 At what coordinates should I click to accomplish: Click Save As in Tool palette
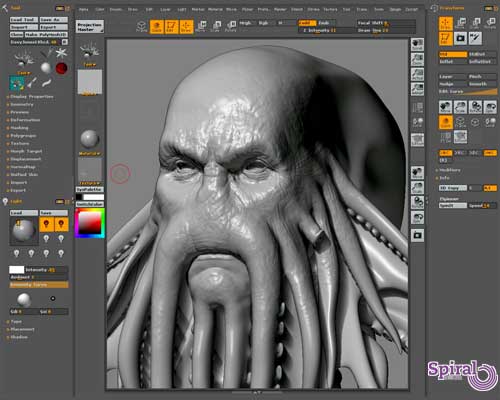53,20
